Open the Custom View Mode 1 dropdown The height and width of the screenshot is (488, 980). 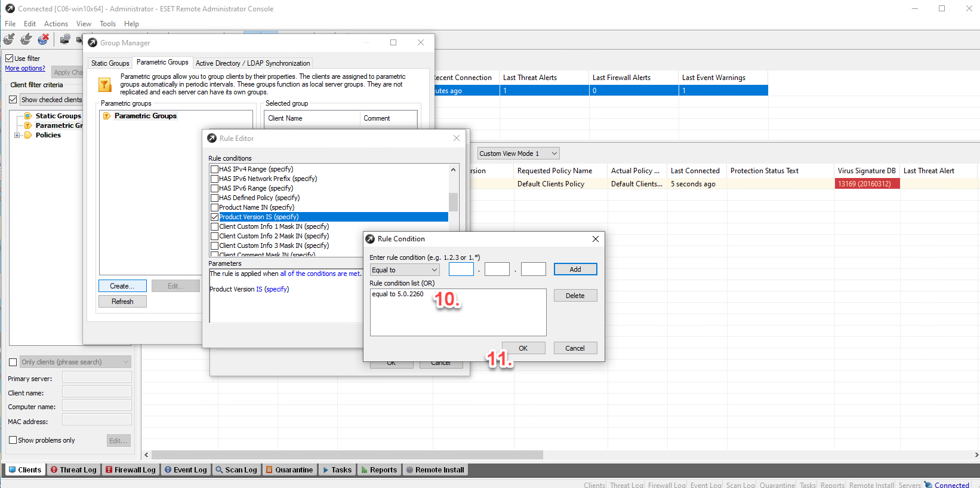point(518,154)
